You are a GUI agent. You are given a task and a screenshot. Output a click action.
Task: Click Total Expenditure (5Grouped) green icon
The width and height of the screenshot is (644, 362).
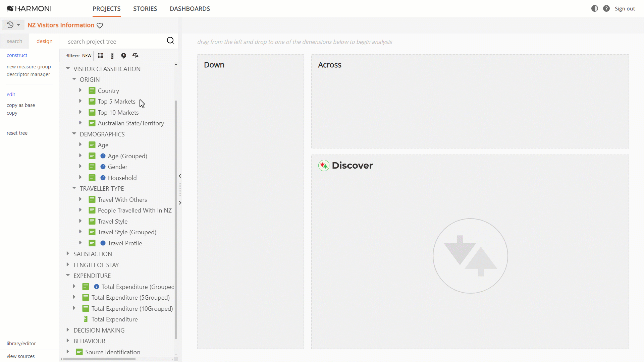[x=86, y=297]
